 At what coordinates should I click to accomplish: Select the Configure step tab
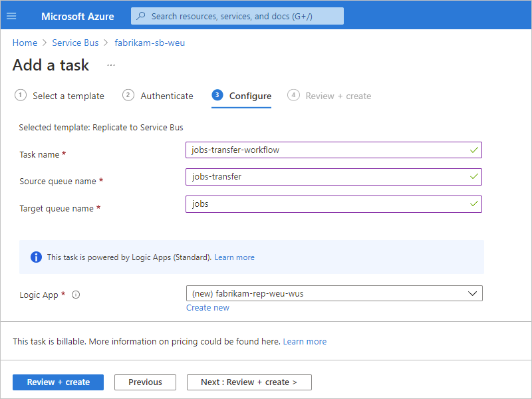(x=241, y=96)
